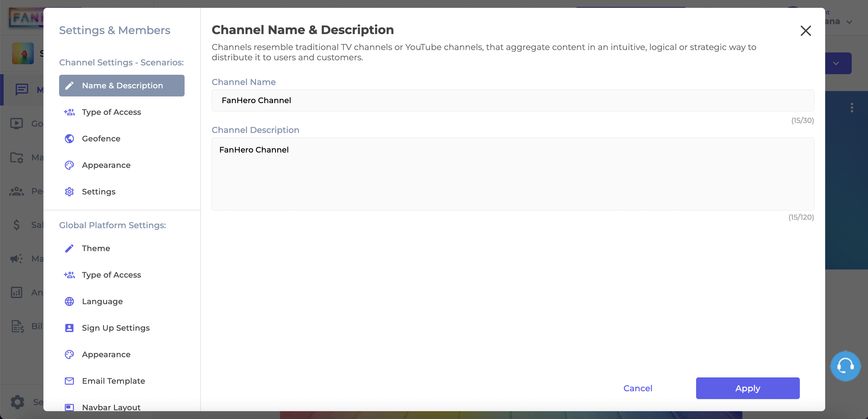Open Sign Up Settings
Viewport: 868px width, 419px height.
tap(122, 328)
